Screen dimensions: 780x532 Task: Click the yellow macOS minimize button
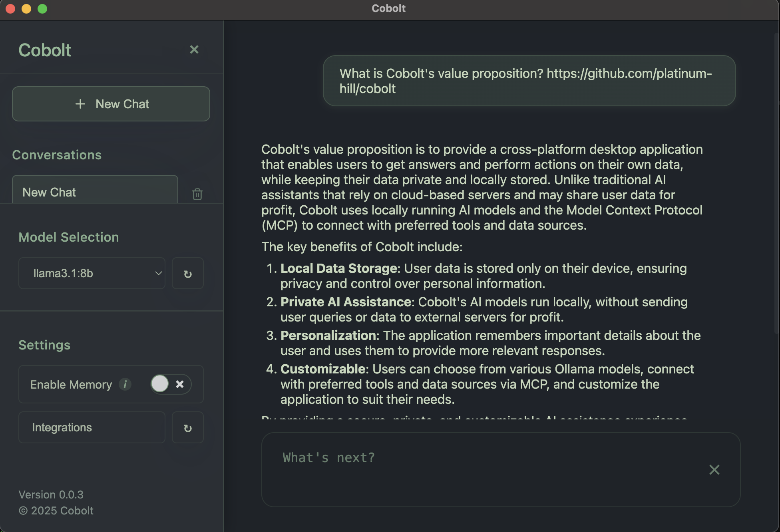click(26, 9)
